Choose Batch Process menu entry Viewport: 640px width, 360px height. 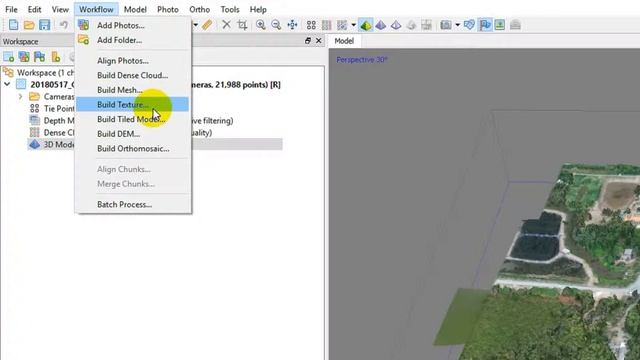(x=133, y=204)
